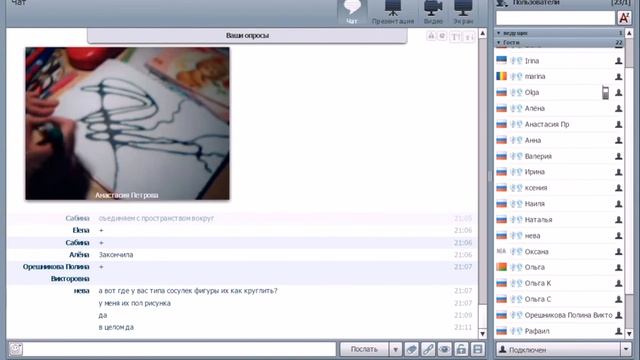Click the message 'в целом да'
Screen dimensions: 640x360
pos(116,327)
